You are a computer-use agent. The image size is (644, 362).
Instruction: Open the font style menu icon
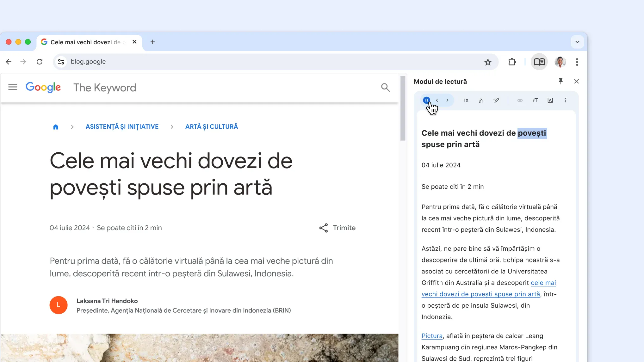(x=550, y=100)
